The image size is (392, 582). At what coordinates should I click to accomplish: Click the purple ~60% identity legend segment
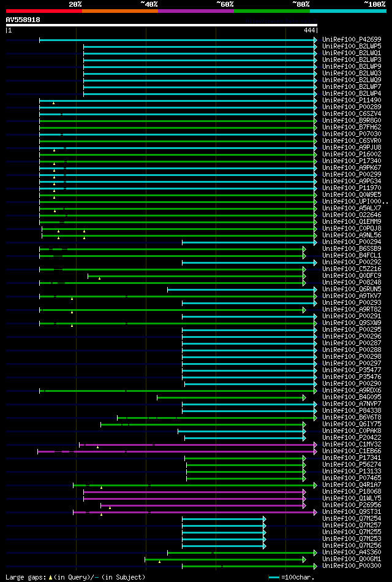click(196, 11)
